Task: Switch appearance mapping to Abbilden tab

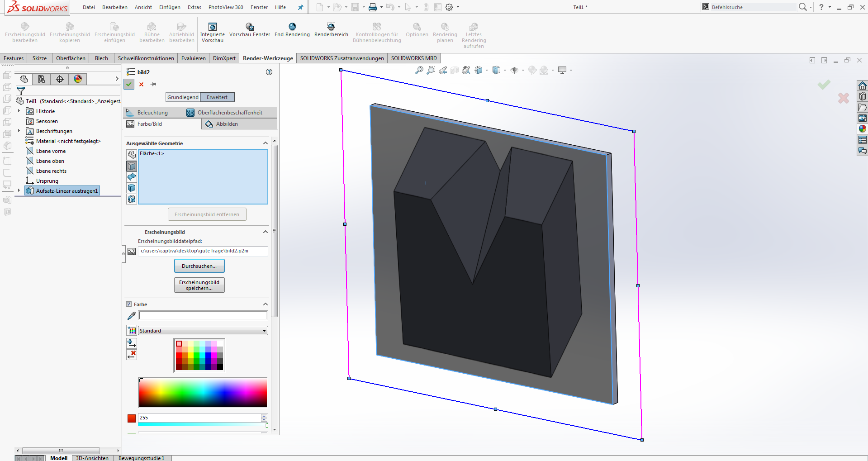Action: tap(239, 124)
